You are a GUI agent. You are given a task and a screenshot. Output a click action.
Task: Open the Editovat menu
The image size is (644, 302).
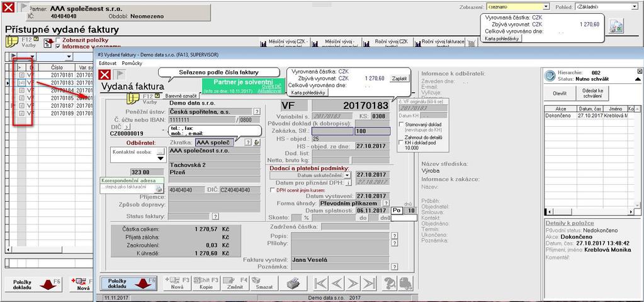(x=108, y=63)
